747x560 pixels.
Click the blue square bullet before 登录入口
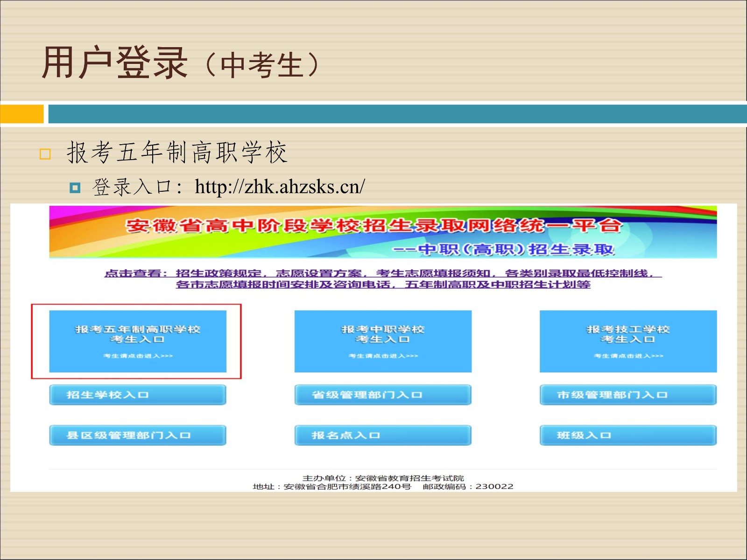(x=75, y=188)
